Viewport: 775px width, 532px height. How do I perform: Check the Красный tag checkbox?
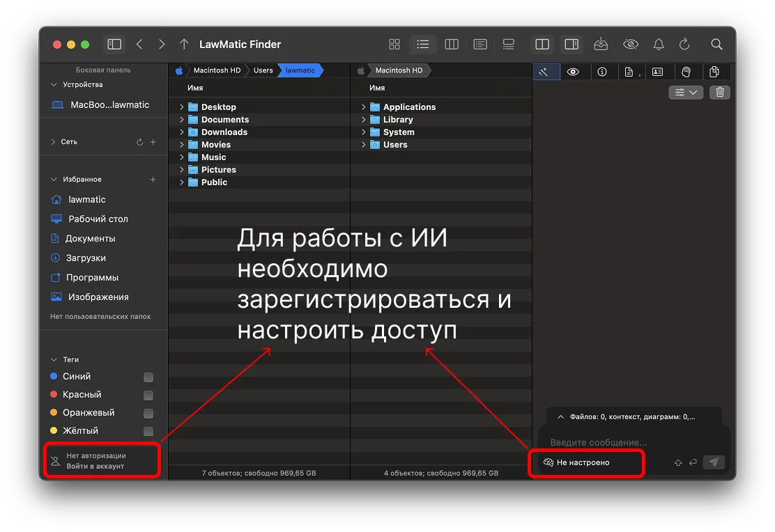pyautogui.click(x=148, y=396)
